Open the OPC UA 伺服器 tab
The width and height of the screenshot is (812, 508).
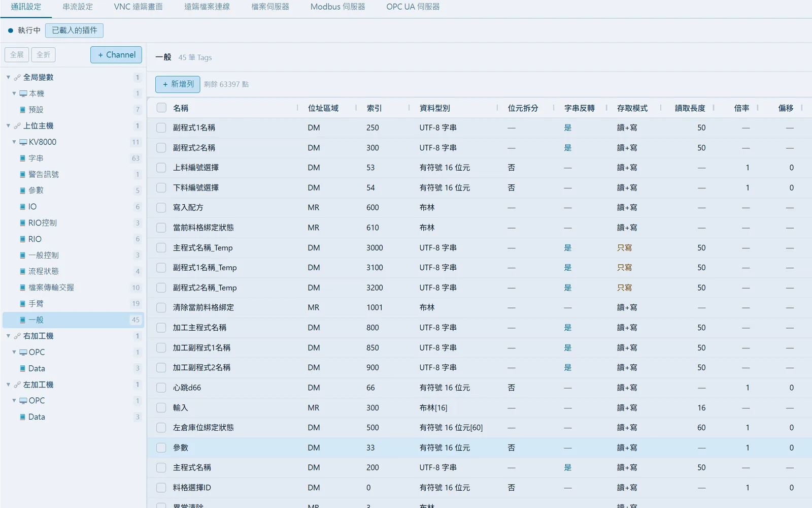pos(413,7)
